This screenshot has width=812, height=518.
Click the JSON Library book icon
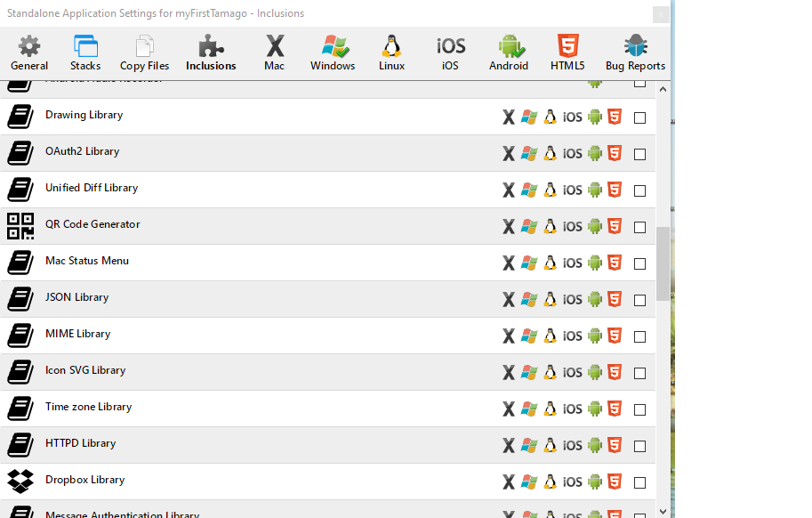tap(20, 299)
